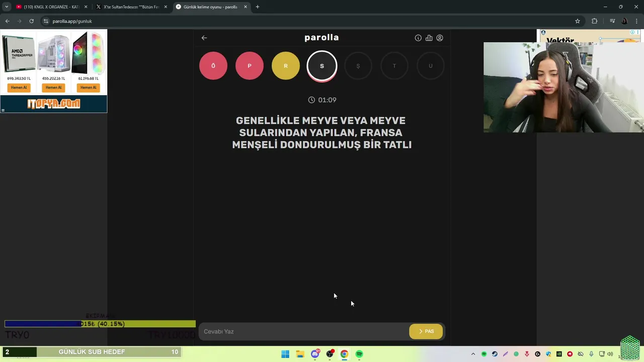Click the Cevabı Yaz answer field
This screenshot has width=644, height=362.
click(304, 331)
